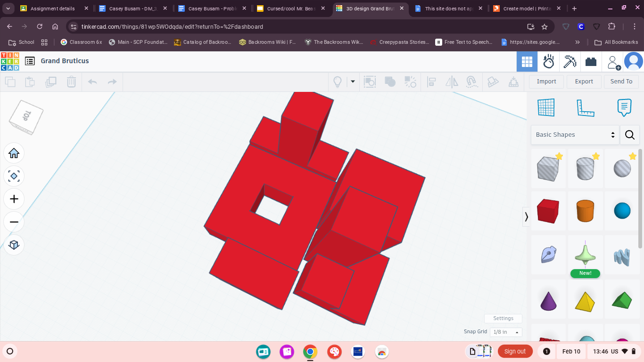The height and width of the screenshot is (362, 644).
Task: Toggle favorite star on striped box hole
Action: 559,156
